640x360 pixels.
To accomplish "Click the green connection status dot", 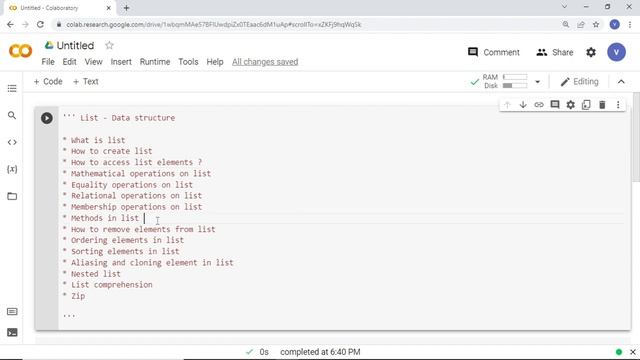I will point(619,352).
